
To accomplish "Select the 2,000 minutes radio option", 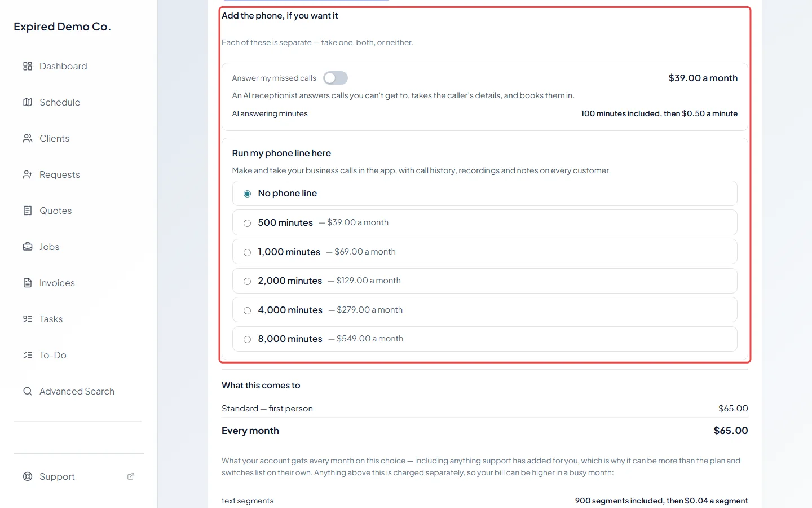I will point(247,281).
